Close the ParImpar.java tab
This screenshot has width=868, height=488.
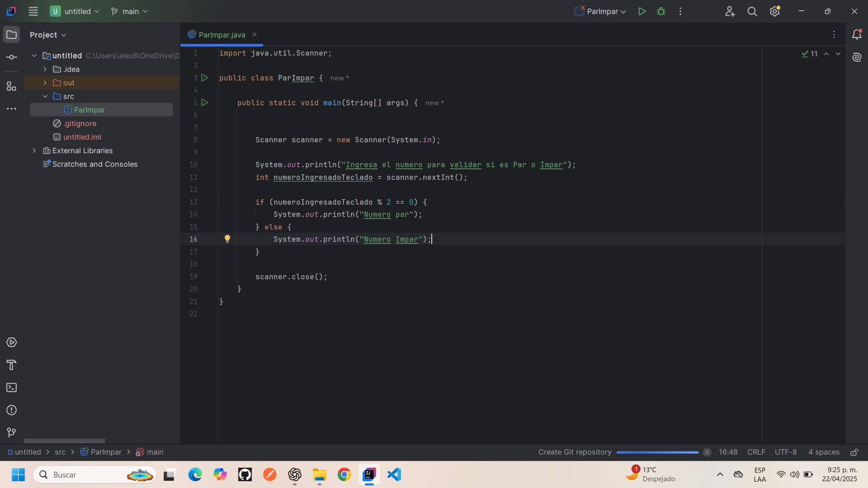click(255, 34)
